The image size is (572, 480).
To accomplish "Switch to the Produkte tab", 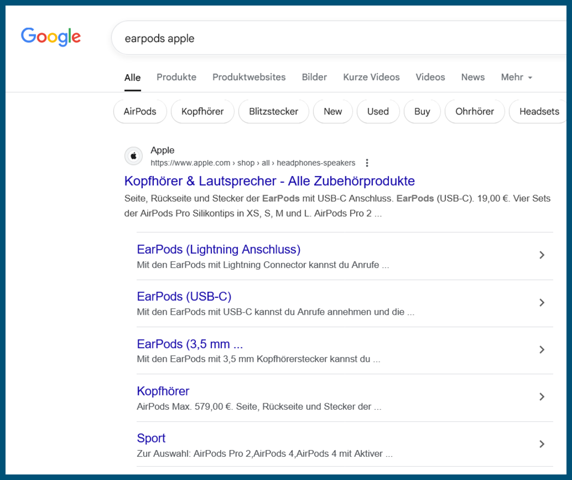I will pos(177,77).
